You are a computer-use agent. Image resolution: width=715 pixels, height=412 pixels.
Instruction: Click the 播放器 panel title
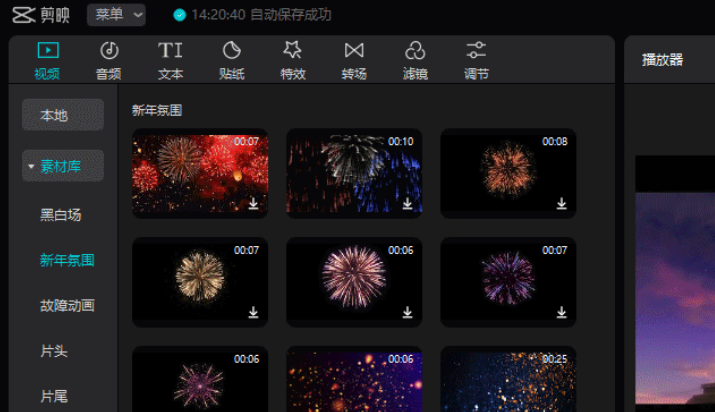click(662, 60)
